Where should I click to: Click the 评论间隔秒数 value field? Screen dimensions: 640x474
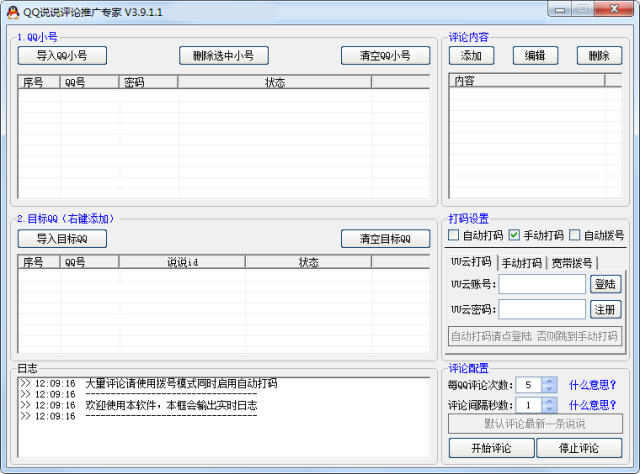coord(529,405)
